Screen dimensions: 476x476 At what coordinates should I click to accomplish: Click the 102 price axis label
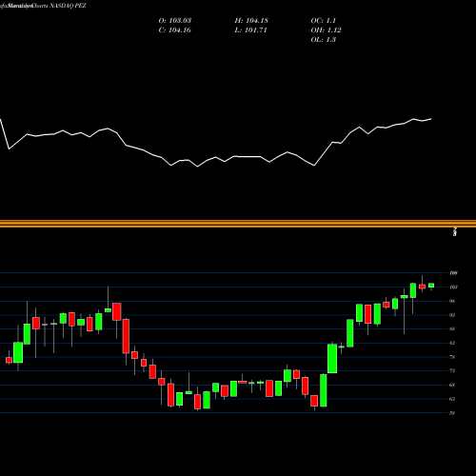click(453, 287)
